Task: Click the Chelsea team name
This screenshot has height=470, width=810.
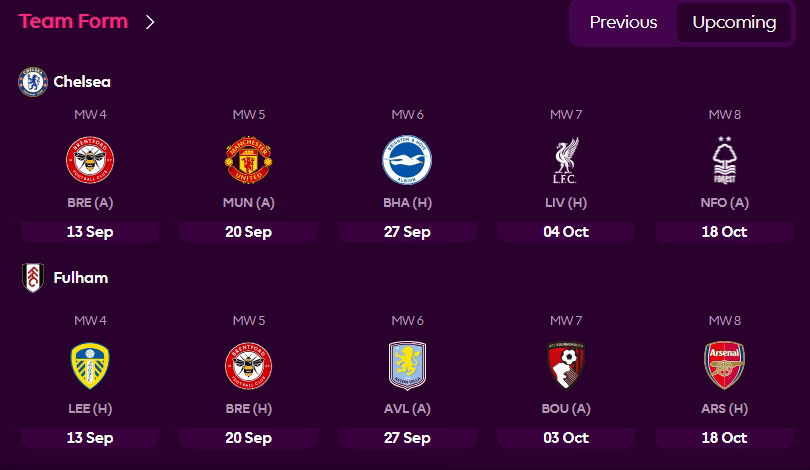Action: pos(82,82)
